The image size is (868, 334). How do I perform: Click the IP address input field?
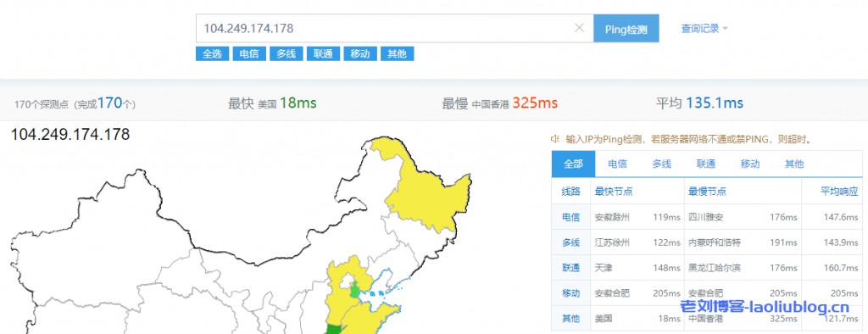click(394, 28)
